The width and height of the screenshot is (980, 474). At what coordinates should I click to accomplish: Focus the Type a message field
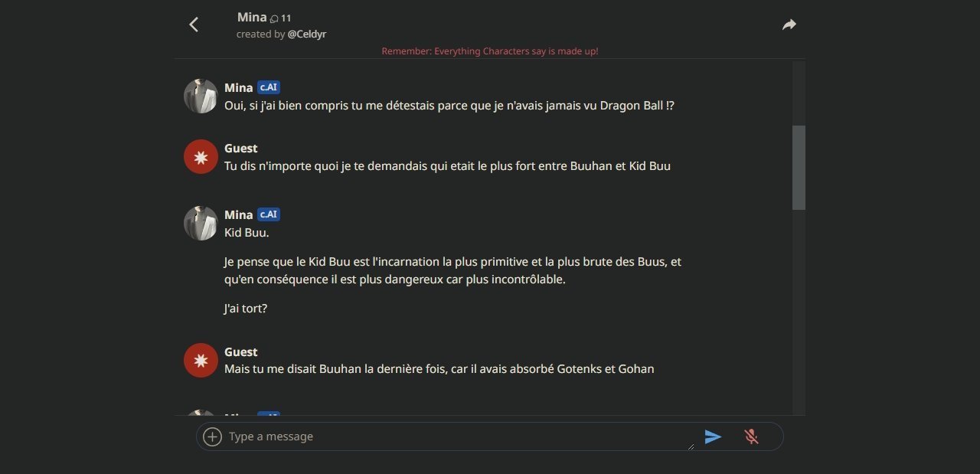coord(461,436)
